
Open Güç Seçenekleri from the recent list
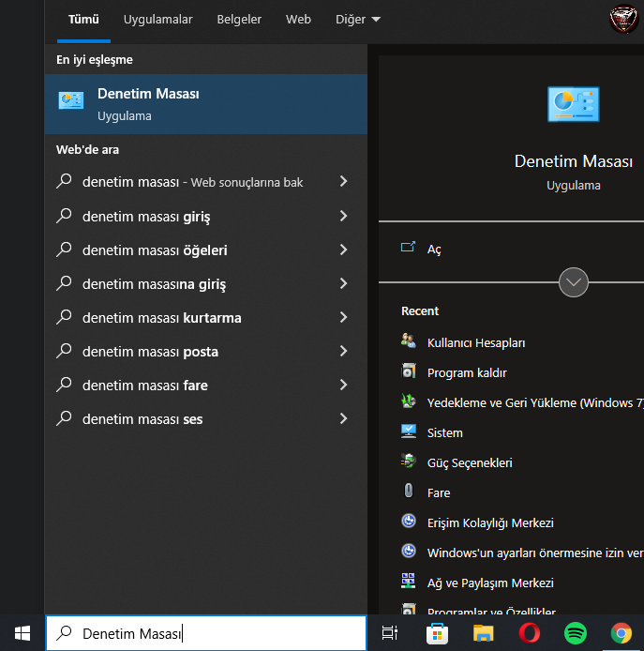469,462
